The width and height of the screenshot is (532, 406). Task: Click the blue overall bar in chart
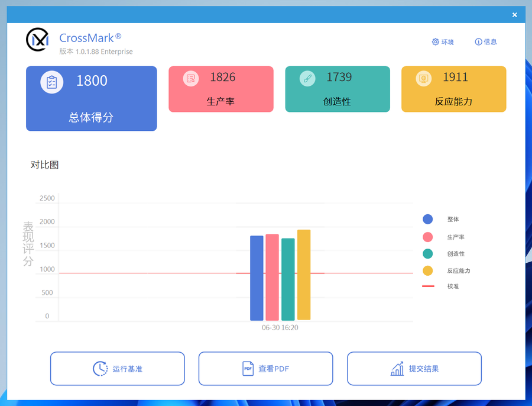click(257, 278)
